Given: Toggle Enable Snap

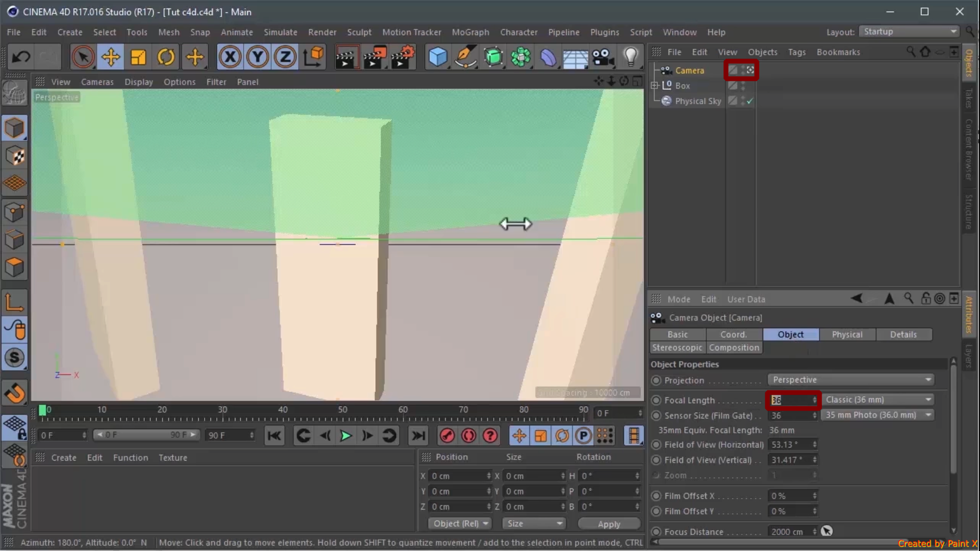Looking at the screenshot, I should 14,394.
